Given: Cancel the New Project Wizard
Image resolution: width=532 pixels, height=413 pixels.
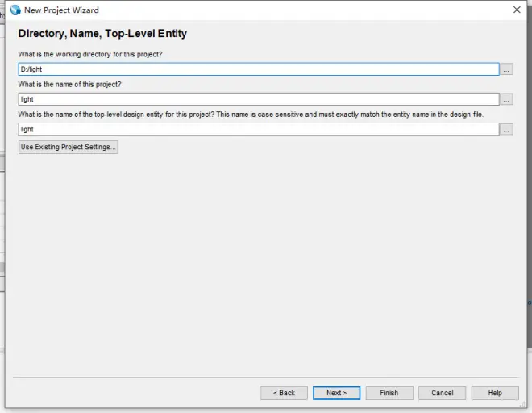Looking at the screenshot, I should 442,393.
